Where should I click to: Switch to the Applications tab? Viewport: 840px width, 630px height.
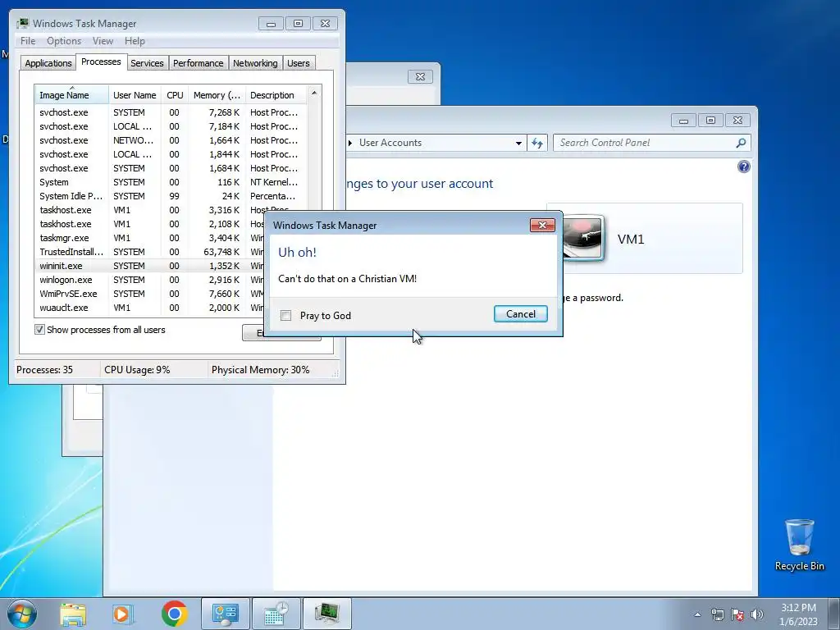pos(48,63)
